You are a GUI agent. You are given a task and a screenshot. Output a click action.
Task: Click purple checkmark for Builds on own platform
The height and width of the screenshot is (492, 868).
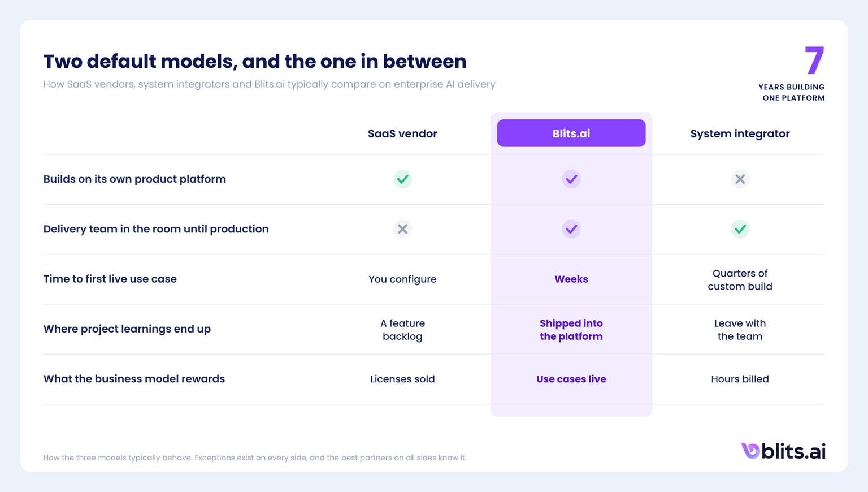(571, 179)
